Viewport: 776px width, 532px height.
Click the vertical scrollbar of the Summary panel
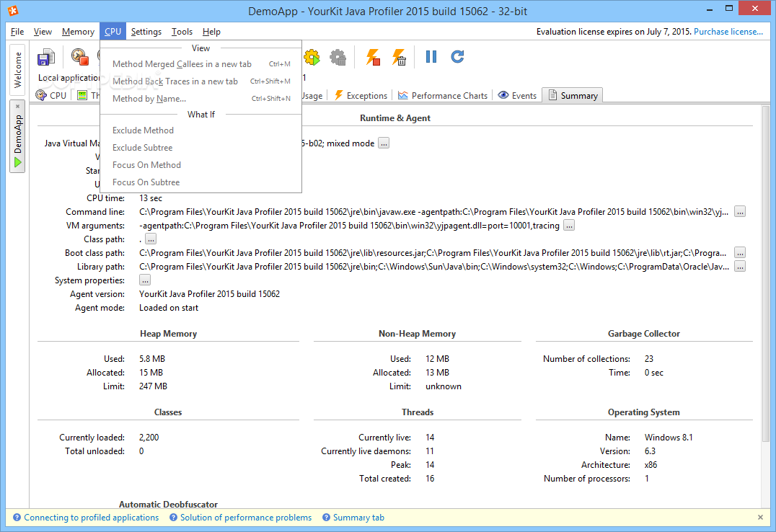pos(766,272)
